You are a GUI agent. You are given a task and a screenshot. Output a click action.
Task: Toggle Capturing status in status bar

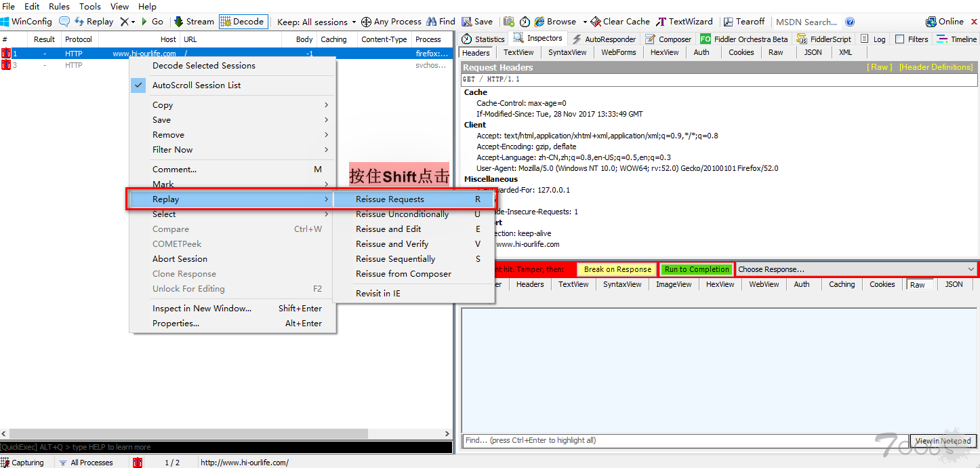coord(23,463)
